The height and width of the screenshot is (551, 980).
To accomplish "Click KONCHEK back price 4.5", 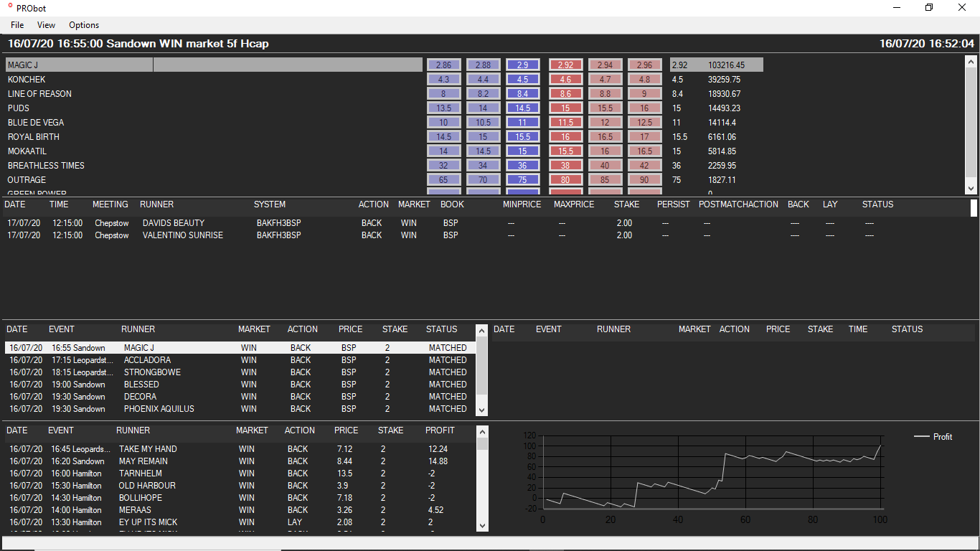I will pos(522,80).
